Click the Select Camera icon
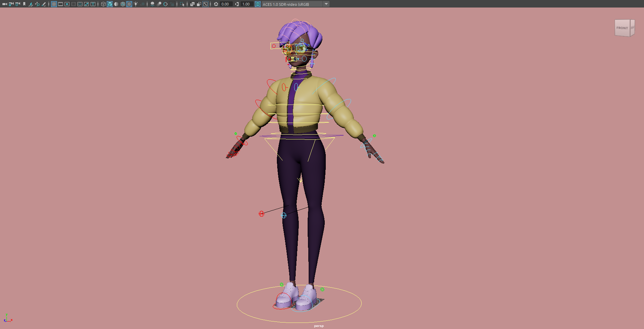Screen dimensions: 644x329 [4, 4]
